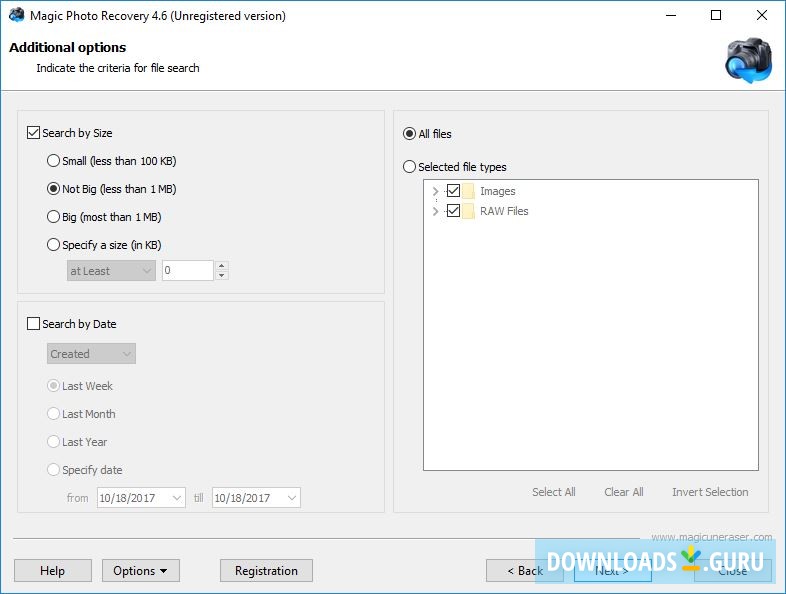
Task: Uncheck the RAW Files checkbox
Action: (x=453, y=211)
